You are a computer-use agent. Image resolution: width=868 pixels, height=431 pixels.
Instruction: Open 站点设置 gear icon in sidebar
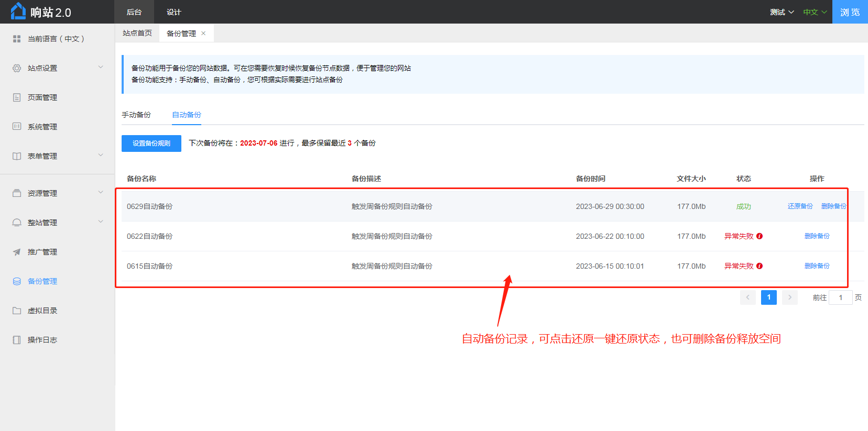(17, 68)
